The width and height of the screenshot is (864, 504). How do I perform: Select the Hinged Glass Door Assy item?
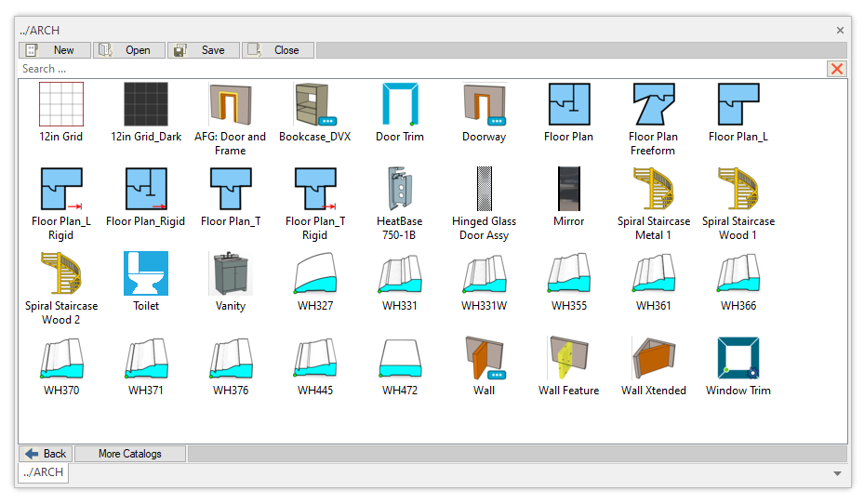[484, 189]
